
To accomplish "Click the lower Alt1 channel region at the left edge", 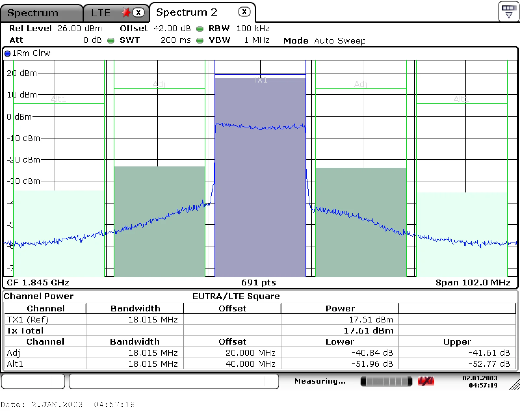I will tap(59, 233).
